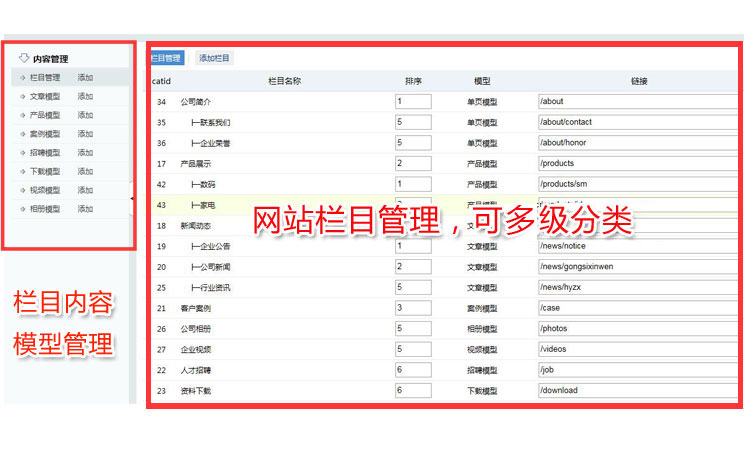This screenshot has height=450, width=750.
Task: Edit the sort order field for 企业荣誉
Action: (413, 143)
